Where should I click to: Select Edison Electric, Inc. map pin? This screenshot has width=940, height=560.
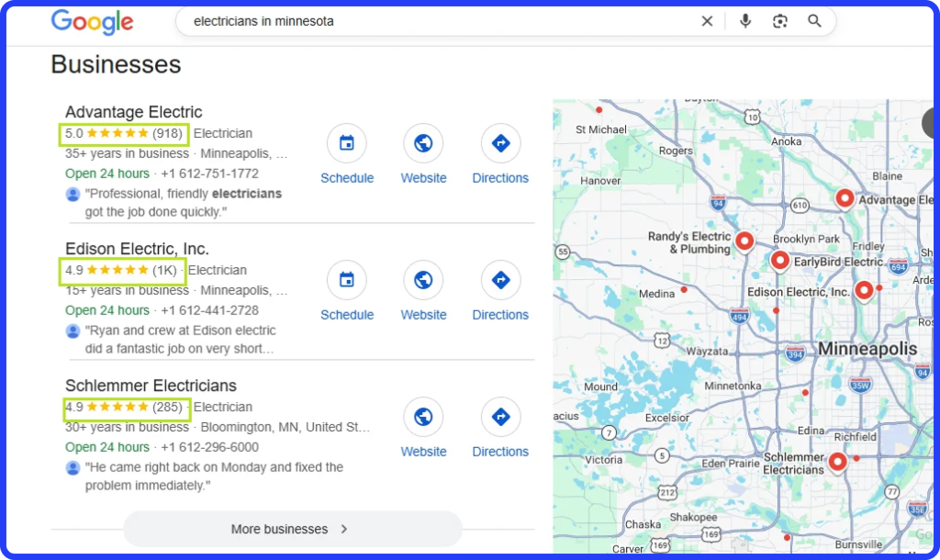863,291
